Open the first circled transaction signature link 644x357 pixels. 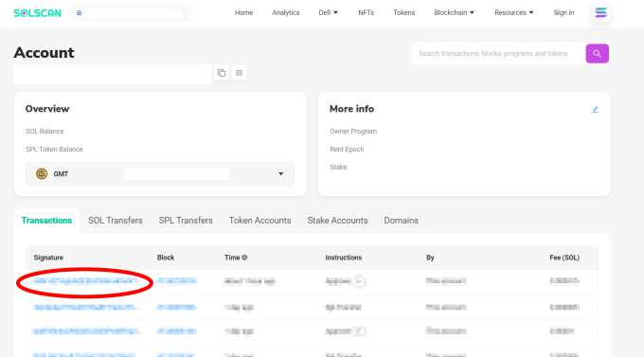pos(85,281)
